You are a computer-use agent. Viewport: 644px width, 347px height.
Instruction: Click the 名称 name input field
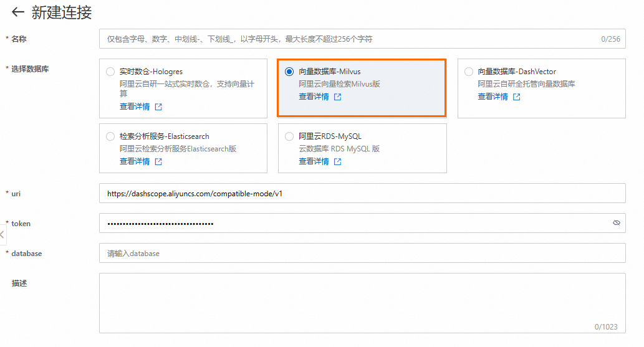tap(362, 39)
